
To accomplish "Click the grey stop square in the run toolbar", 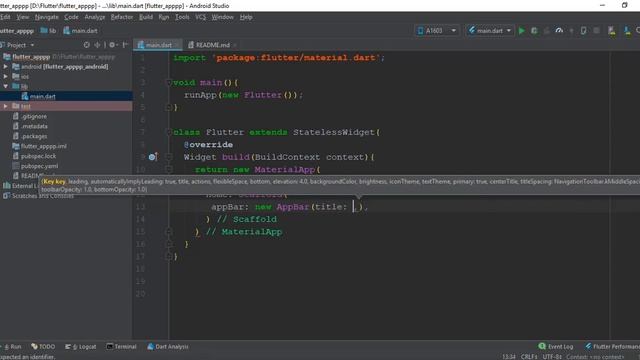I will click(596, 31).
